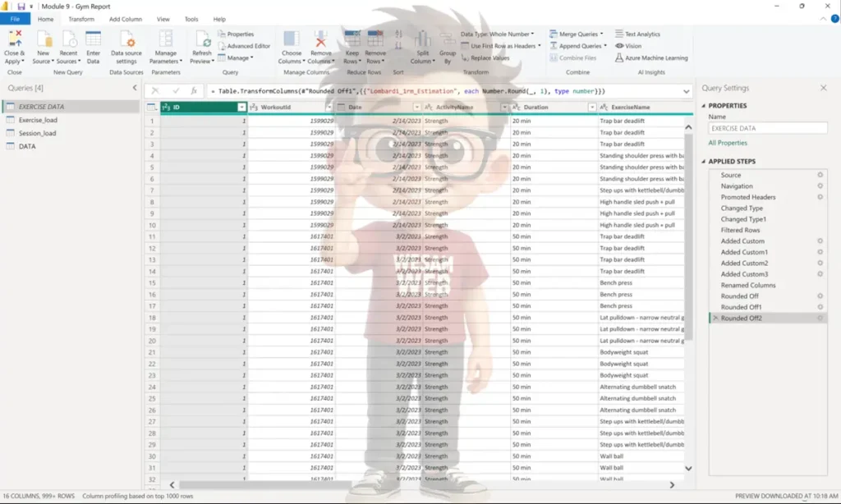Switch to the Transform ribbon tab
The width and height of the screenshot is (841, 504).
click(81, 19)
